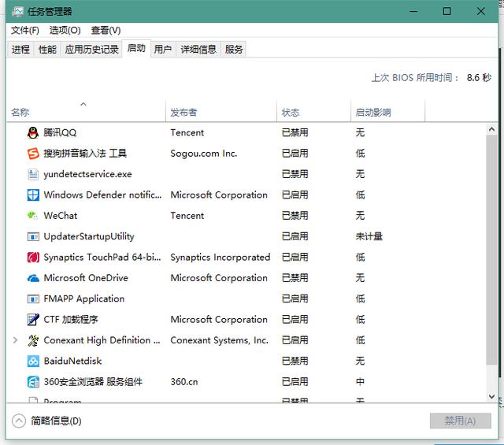504x445 pixels.
Task: Switch to the 用户 tab
Action: click(163, 49)
